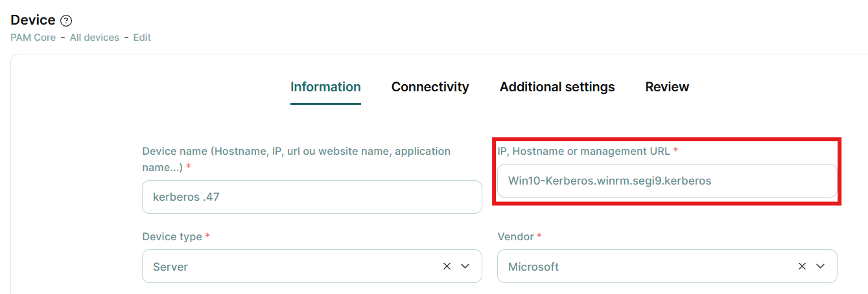Screen dimensions: 868x294
Task: Go to the Review tab
Action: tap(667, 87)
